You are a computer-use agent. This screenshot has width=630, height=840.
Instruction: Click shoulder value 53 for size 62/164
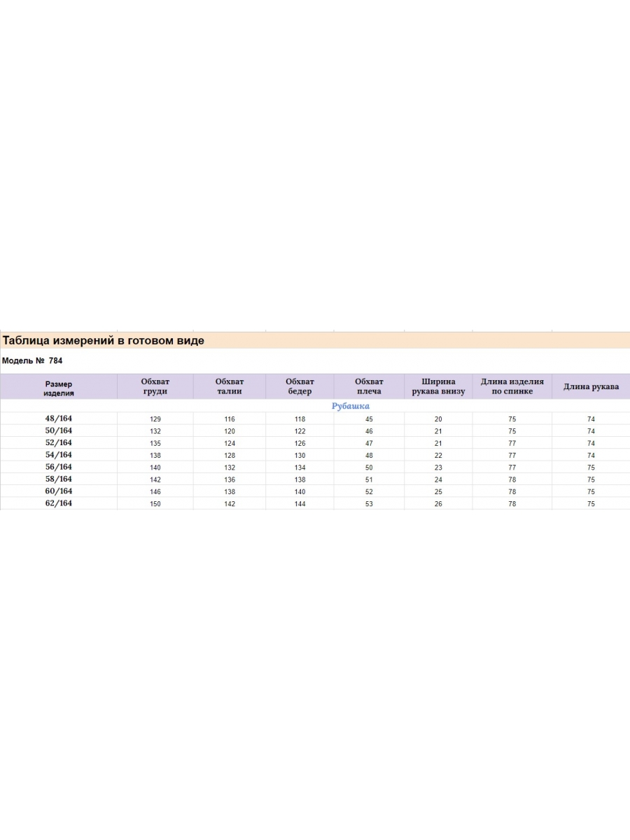tap(369, 504)
